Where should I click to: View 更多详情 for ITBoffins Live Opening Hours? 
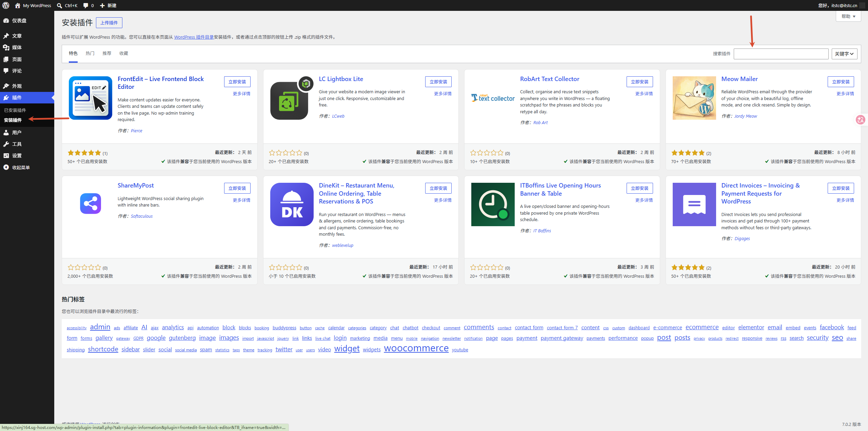click(x=644, y=200)
